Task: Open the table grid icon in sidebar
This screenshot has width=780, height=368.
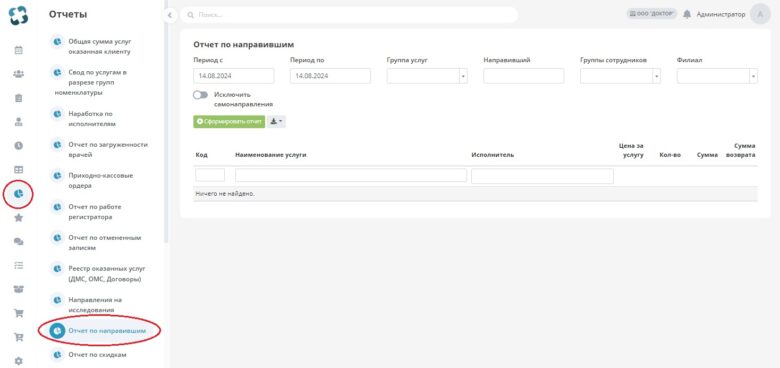Action: tap(18, 170)
